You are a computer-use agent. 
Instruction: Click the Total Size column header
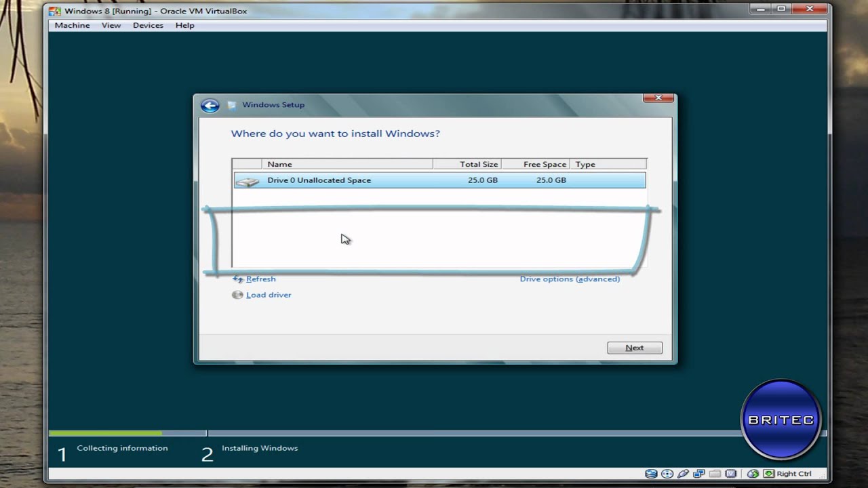pos(467,164)
